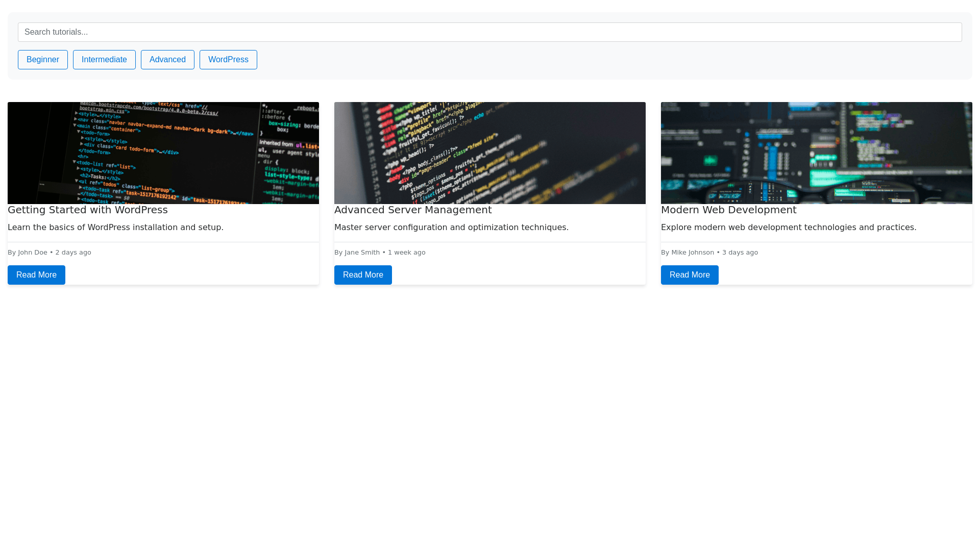The image size is (980, 551).
Task: Read More about Getting Started with WordPress
Action: tap(36, 275)
